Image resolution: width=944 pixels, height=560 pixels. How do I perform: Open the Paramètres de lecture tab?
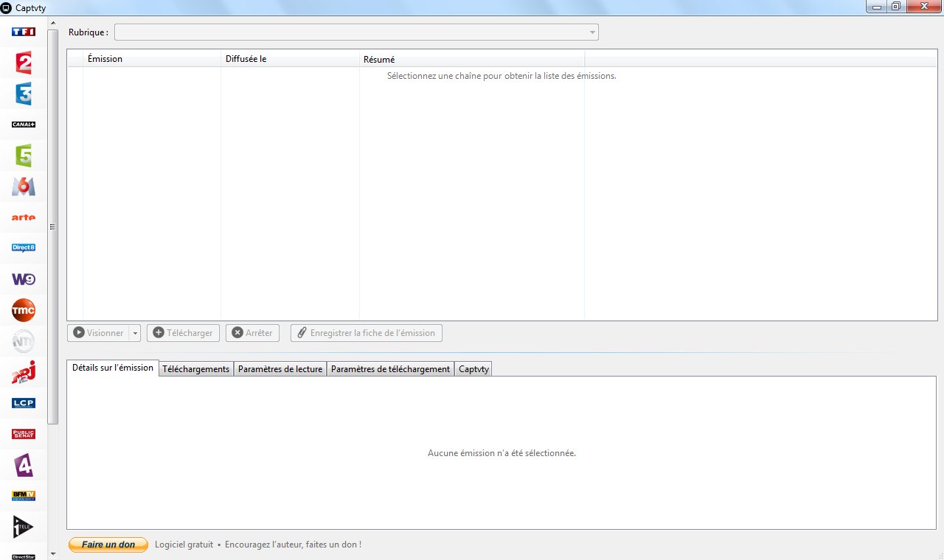pyautogui.click(x=280, y=369)
